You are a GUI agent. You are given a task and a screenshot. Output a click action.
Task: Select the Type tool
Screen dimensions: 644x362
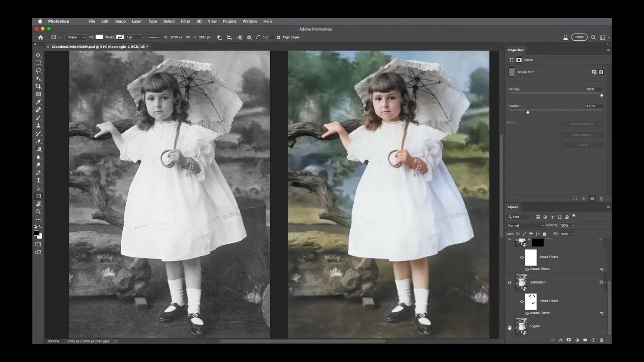click(38, 180)
